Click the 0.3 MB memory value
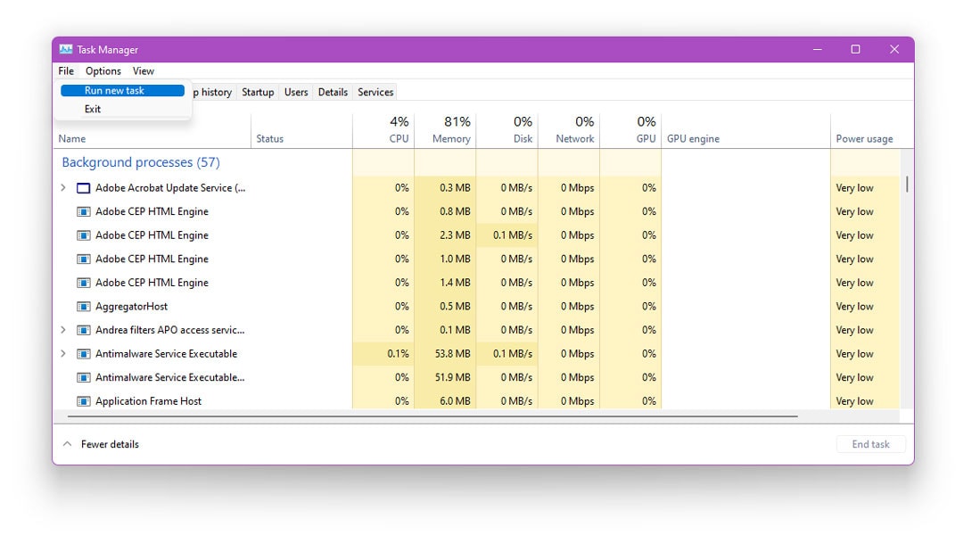Image resolution: width=980 pixels, height=535 pixels. 455,187
